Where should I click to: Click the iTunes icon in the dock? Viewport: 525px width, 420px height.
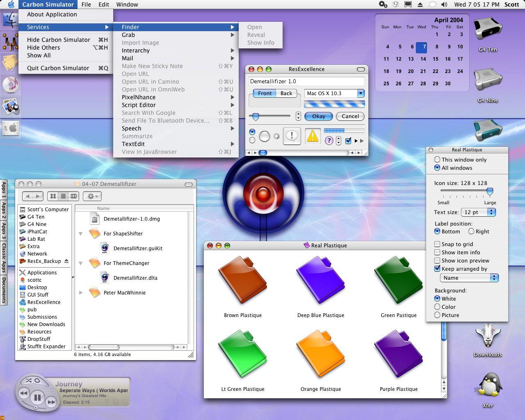point(11,84)
